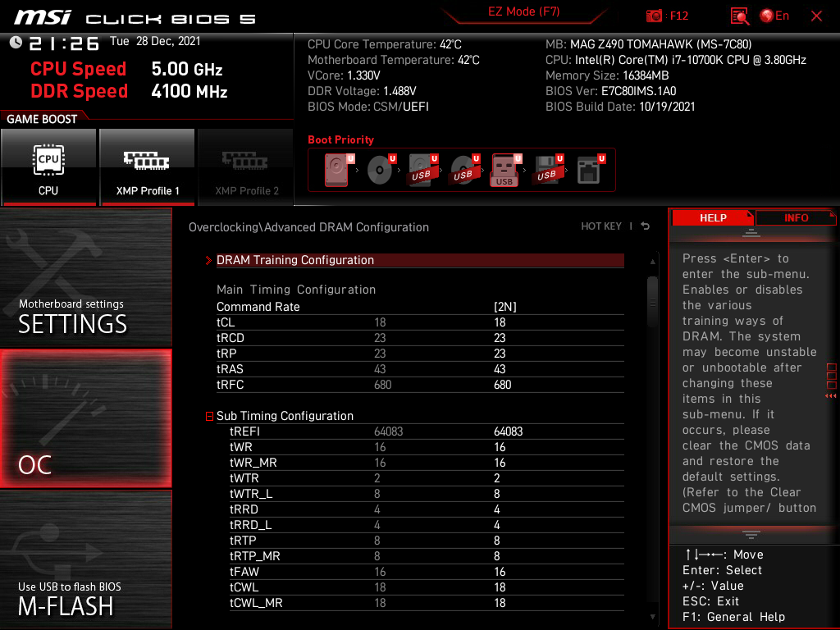Take a screenshot with the F12 camera icon
This screenshot has height=630, width=840.
tap(654, 16)
